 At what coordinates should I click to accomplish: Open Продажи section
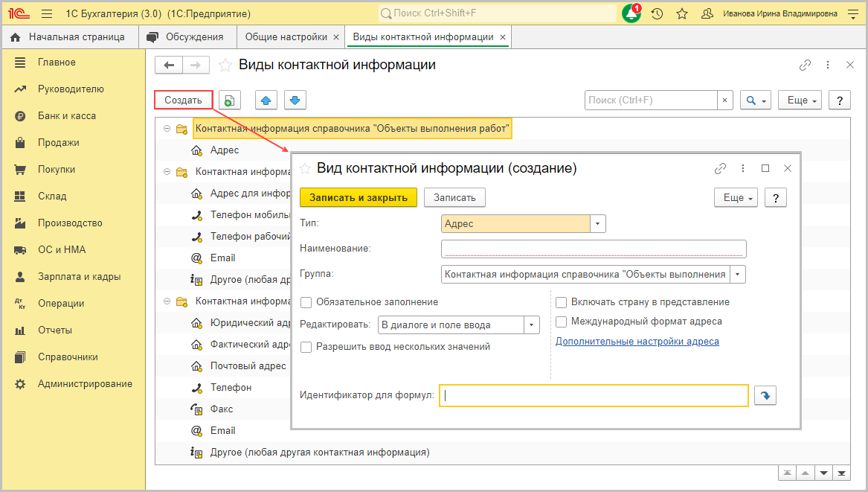pyautogui.click(x=58, y=142)
